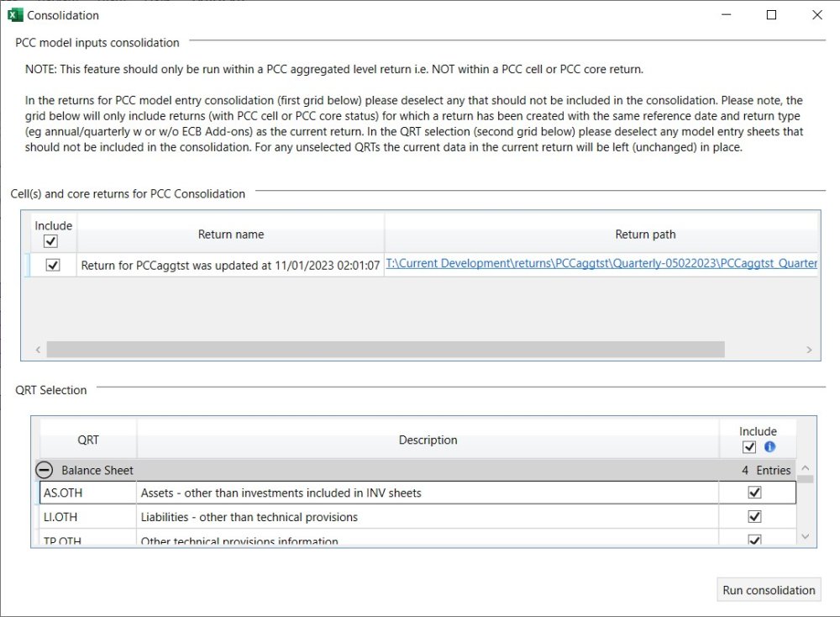
Task: Click the QRT column header
Action: coord(88,440)
